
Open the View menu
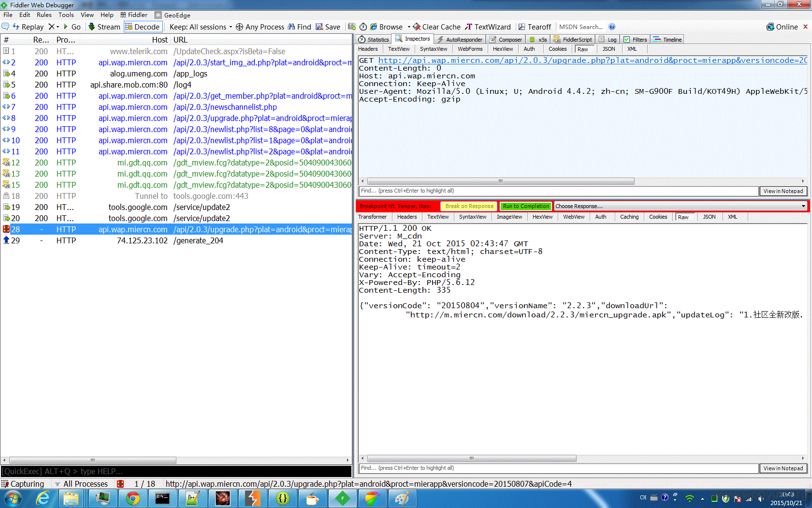[87, 15]
